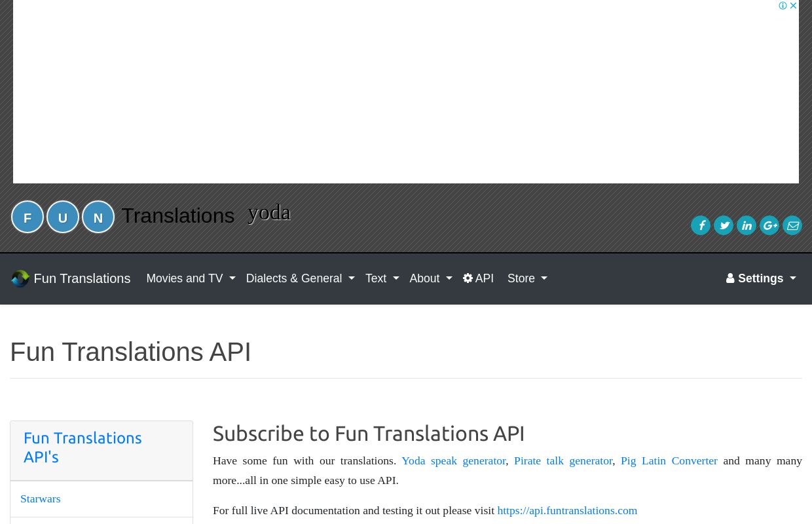This screenshot has width=812, height=524.
Task: Open the Settings dropdown
Action: (x=761, y=278)
